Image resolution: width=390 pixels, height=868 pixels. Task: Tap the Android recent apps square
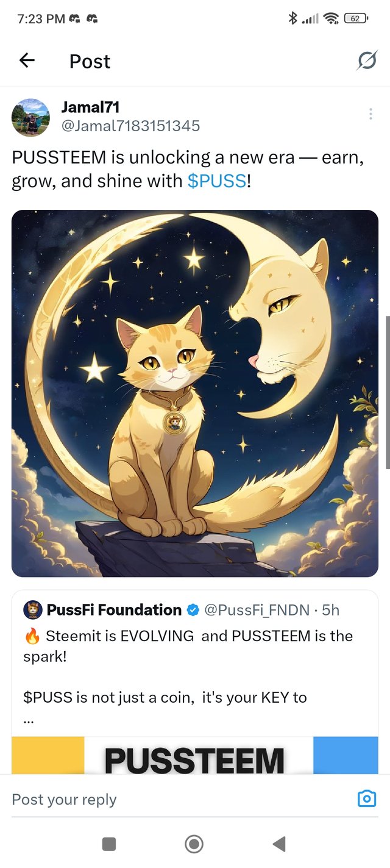(x=109, y=844)
